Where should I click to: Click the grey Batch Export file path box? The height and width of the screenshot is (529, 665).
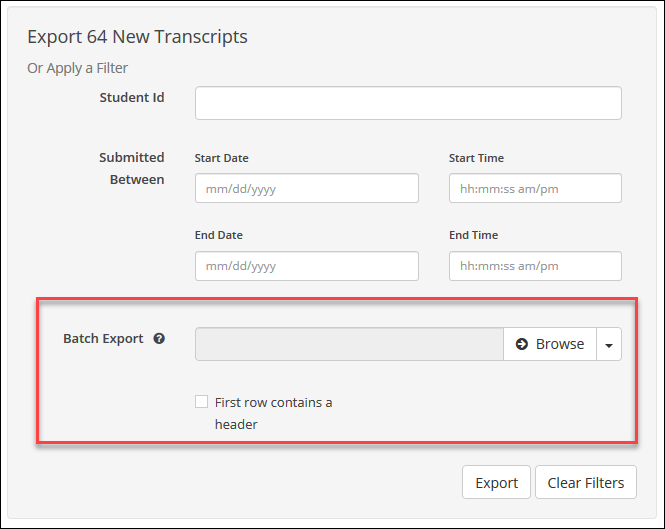click(349, 344)
